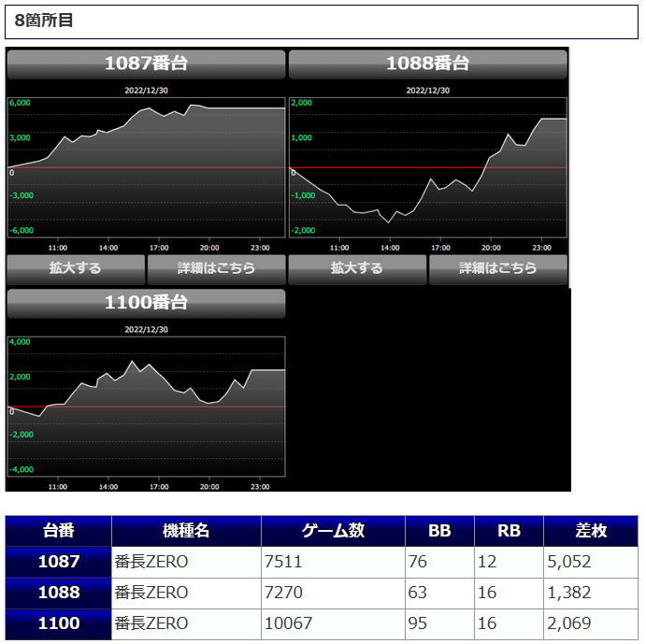Click the 差枚 column header

pyautogui.click(x=591, y=531)
